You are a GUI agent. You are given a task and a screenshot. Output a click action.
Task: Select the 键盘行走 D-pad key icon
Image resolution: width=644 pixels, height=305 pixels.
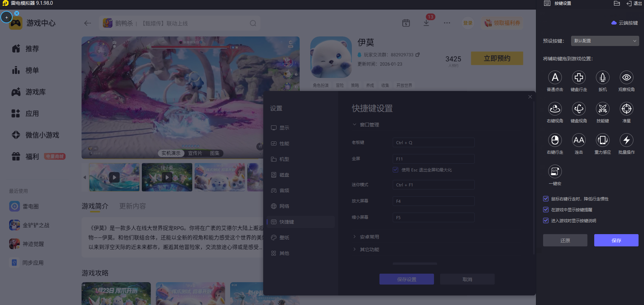tap(579, 77)
